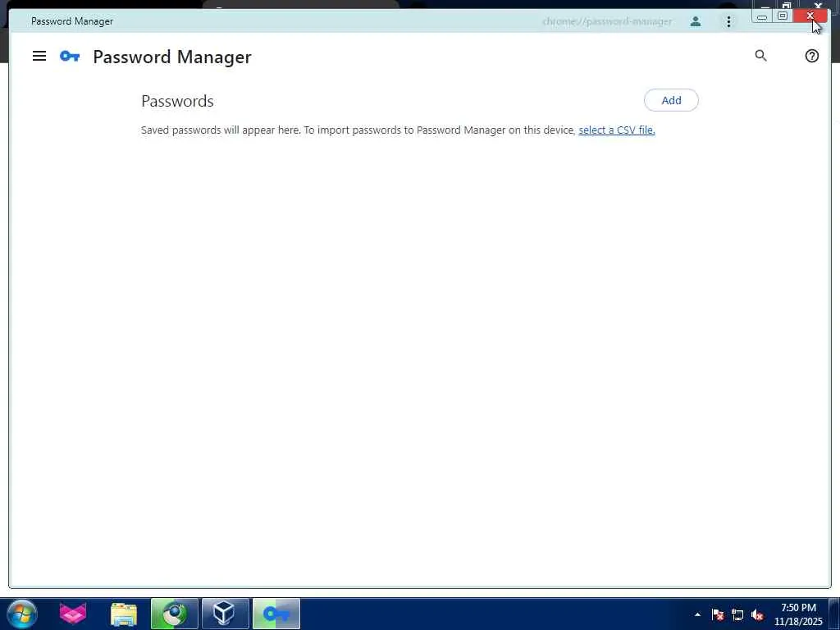Image resolution: width=840 pixels, height=630 pixels.
Task: Click the Password Manager window title label
Action: point(72,21)
